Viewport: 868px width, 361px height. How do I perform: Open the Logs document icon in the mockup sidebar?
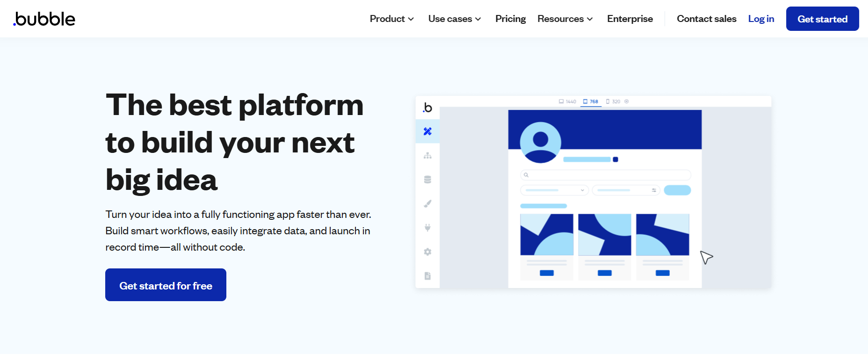point(427,276)
